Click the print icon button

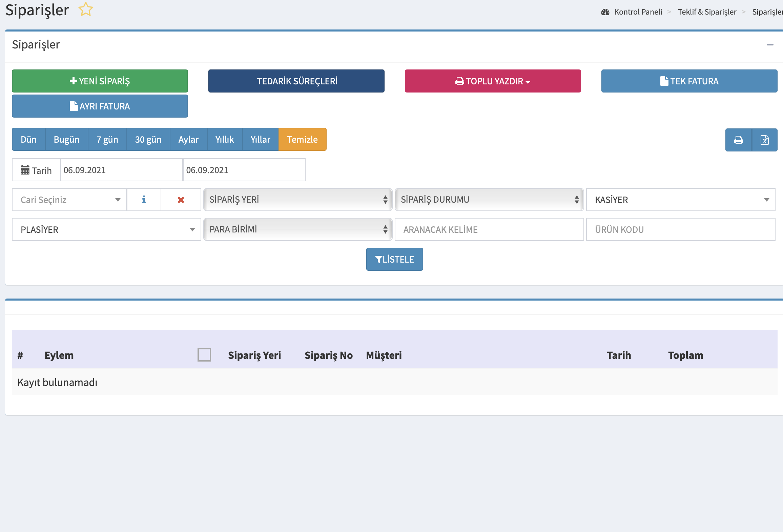tap(738, 140)
